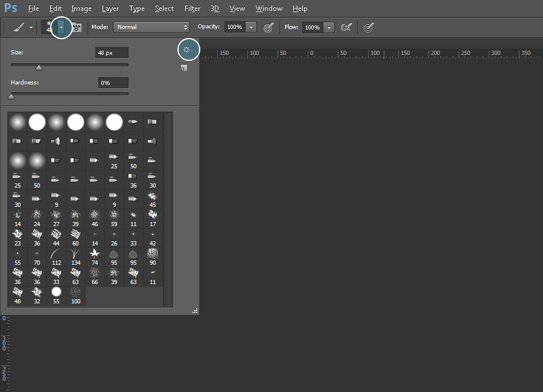Open the gear menu of the brush preset picker

coord(188,49)
